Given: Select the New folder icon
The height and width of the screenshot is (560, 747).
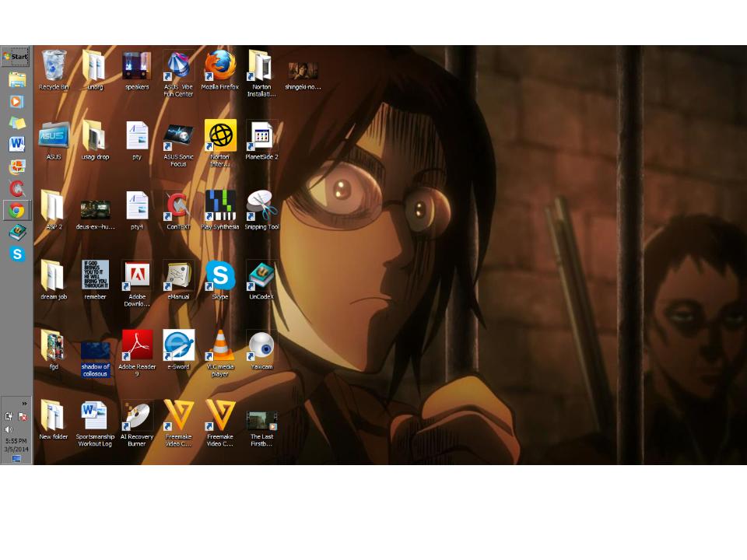Looking at the screenshot, I should [54, 420].
